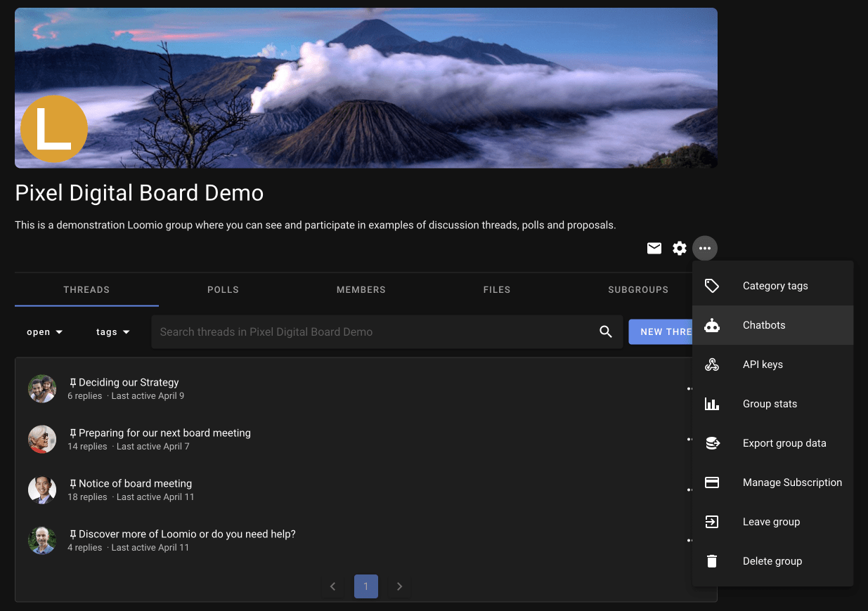868x611 pixels.
Task: Click avatar beside Discover more of Loomio thread
Action: pos(42,540)
